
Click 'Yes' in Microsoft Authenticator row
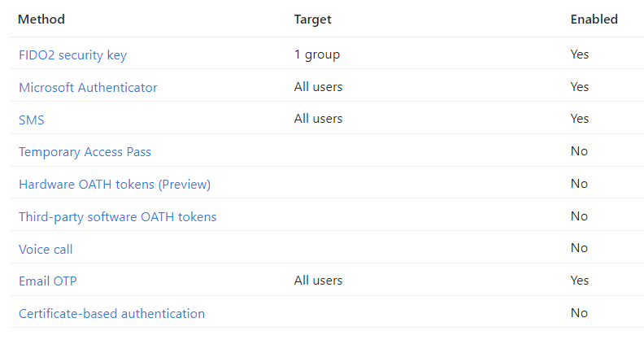tap(580, 87)
